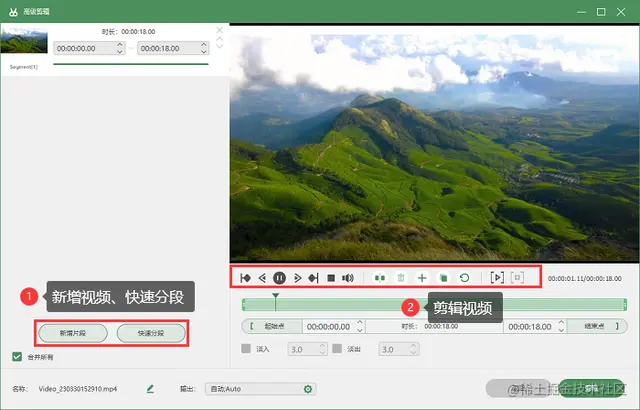Increase the fade-in duration value 3.0
The height and width of the screenshot is (410, 640).
pyautogui.click(x=322, y=346)
